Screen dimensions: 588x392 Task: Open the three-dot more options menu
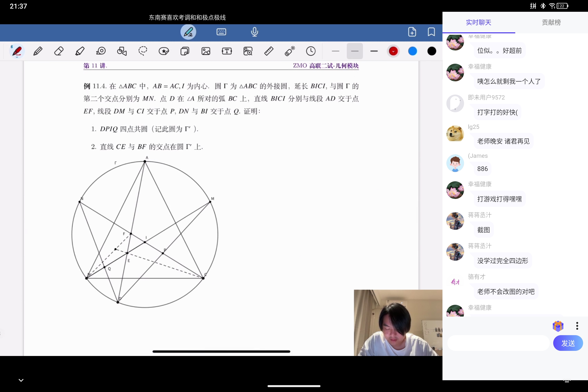tap(577, 326)
